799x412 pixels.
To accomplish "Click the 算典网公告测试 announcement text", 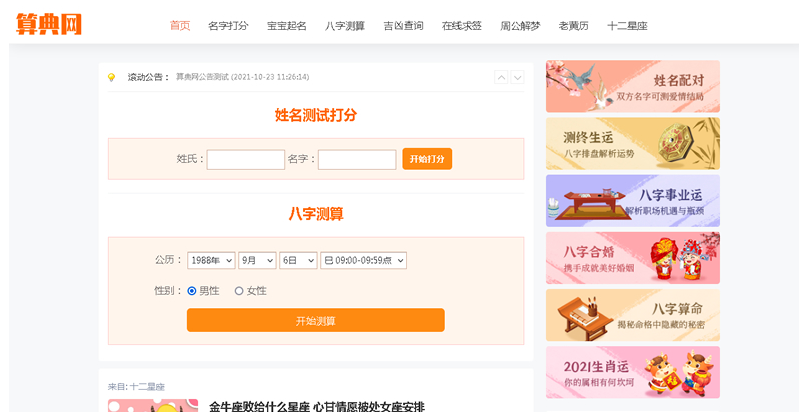I will (243, 77).
